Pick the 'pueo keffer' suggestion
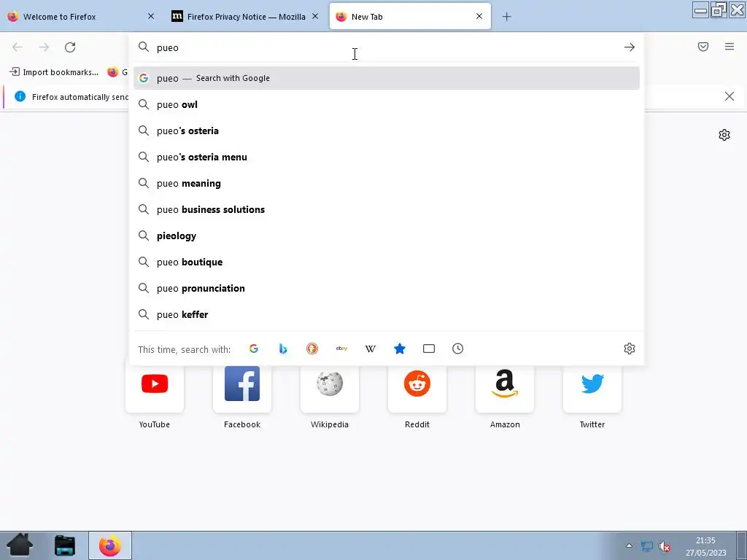Screen dimensions: 747x560 click(x=387, y=314)
